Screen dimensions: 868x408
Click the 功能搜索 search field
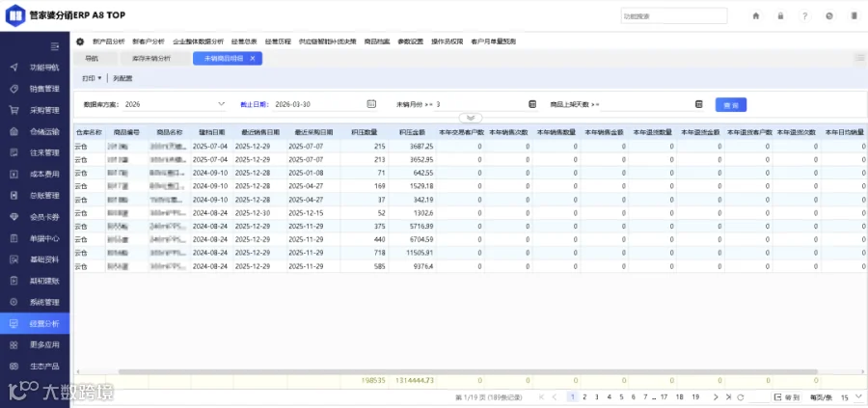(674, 16)
